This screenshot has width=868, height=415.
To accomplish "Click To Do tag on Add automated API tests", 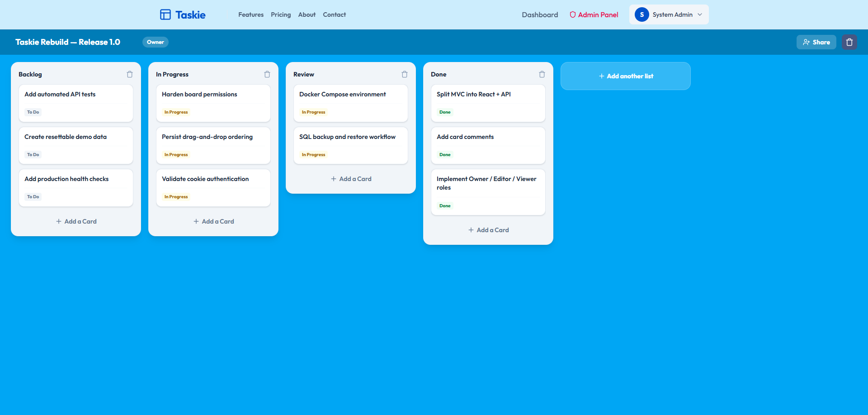I will point(33,112).
